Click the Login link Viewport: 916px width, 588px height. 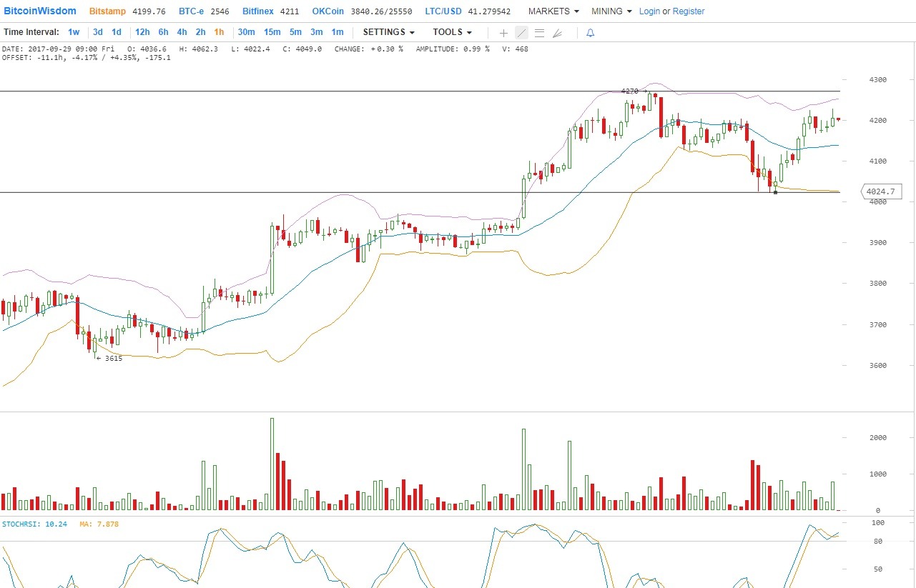click(x=649, y=11)
